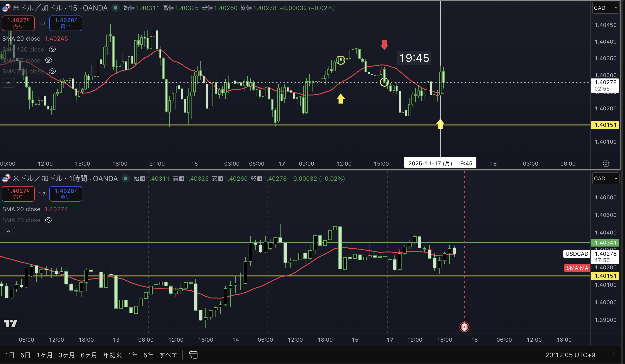Click the 20:12:05 UTC+9 timezone clock

pyautogui.click(x=570, y=355)
